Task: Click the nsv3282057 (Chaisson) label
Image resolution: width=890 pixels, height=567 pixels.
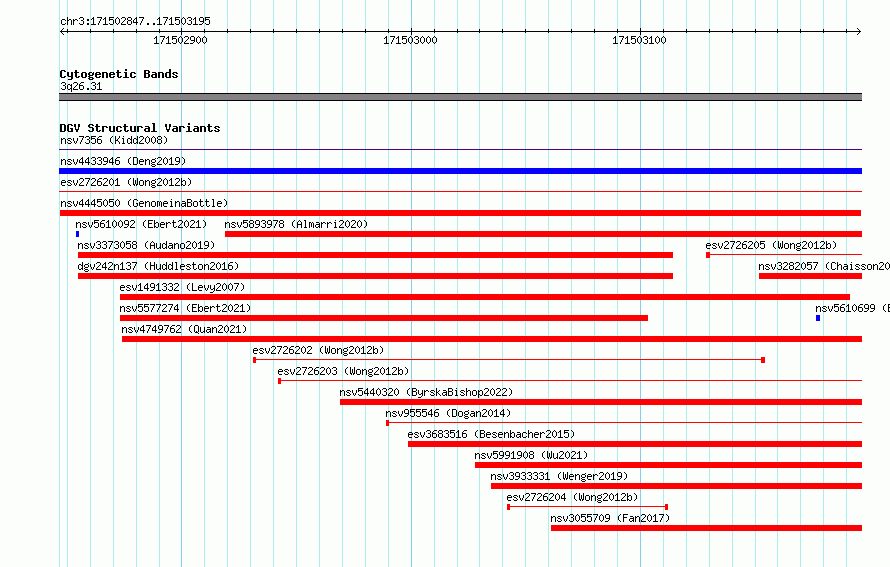Action: (x=824, y=266)
